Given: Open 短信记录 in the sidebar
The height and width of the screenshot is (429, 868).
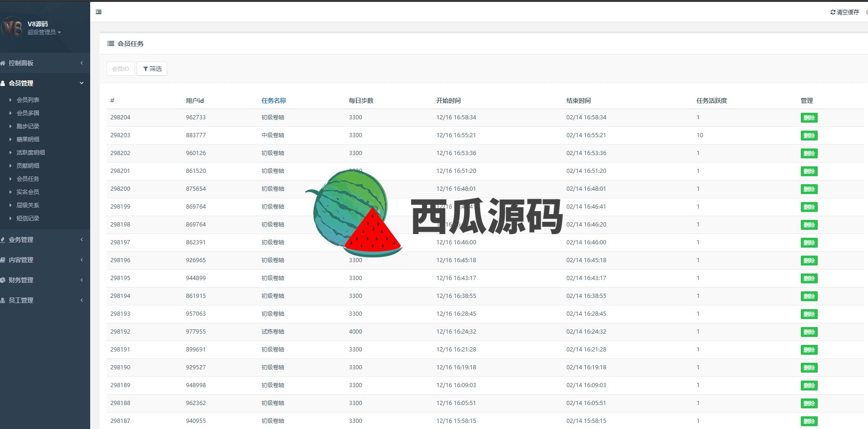Looking at the screenshot, I should coord(28,218).
